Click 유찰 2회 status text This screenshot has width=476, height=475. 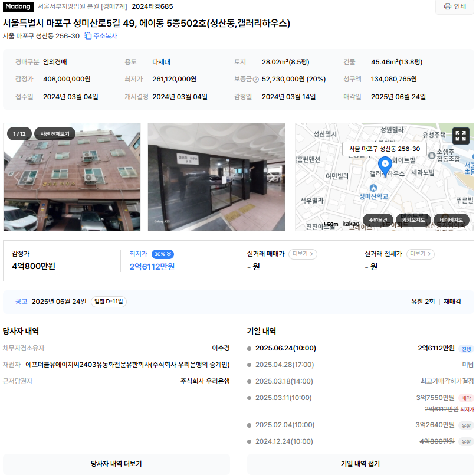coord(423,302)
